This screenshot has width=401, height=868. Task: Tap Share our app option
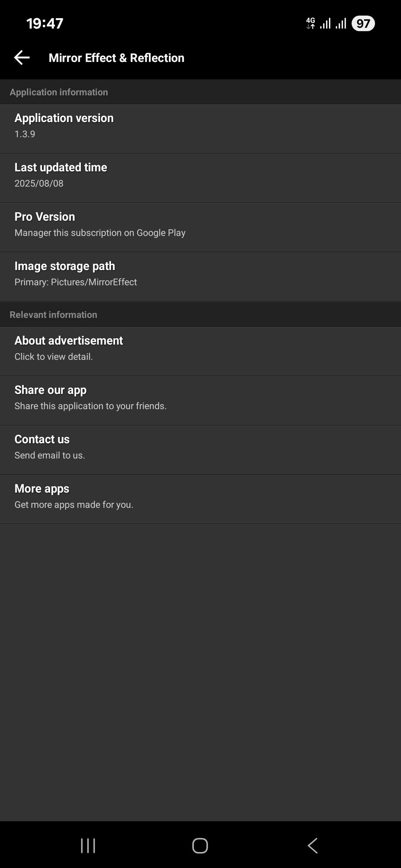pos(200,401)
